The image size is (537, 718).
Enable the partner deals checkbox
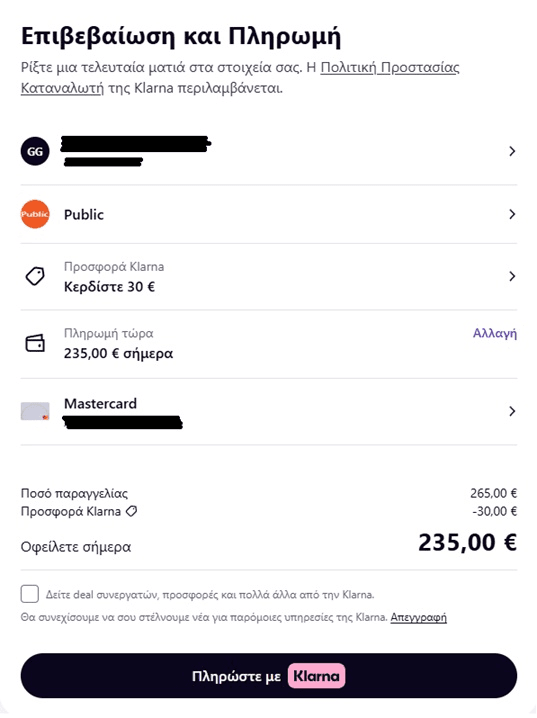click(x=30, y=594)
